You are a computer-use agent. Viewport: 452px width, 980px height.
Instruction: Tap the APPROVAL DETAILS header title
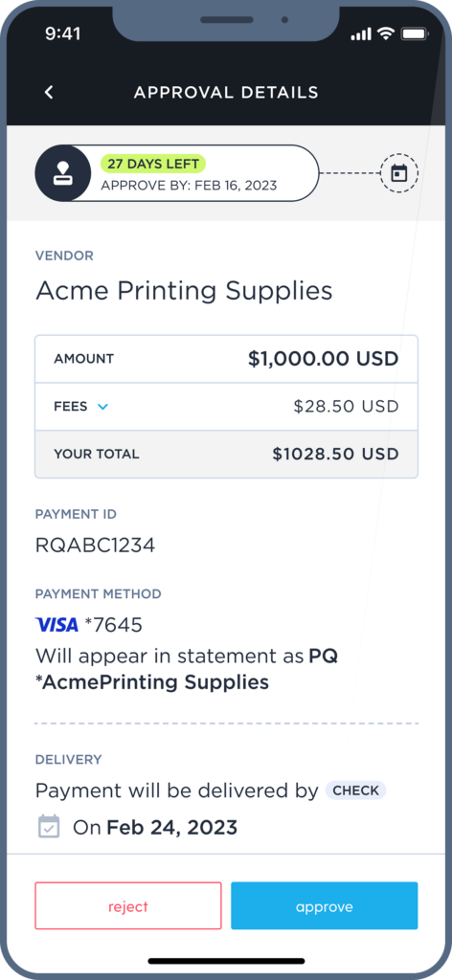pyautogui.click(x=226, y=93)
